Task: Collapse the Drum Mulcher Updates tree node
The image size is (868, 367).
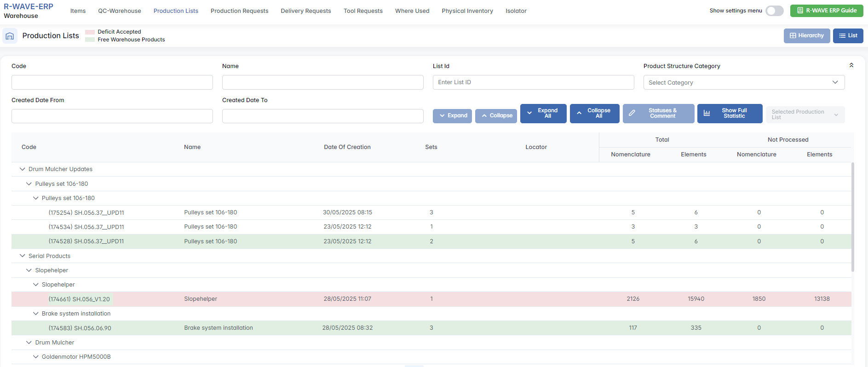Action: tap(22, 169)
